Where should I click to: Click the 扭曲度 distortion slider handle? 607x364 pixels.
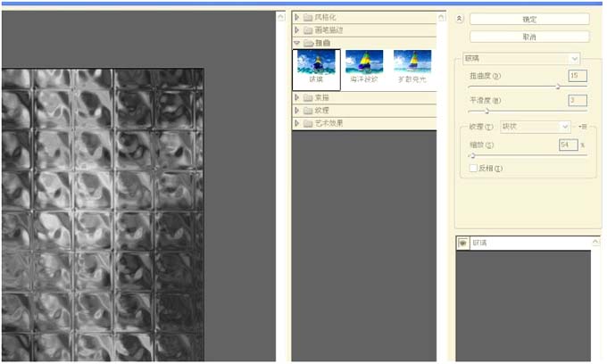coord(558,87)
